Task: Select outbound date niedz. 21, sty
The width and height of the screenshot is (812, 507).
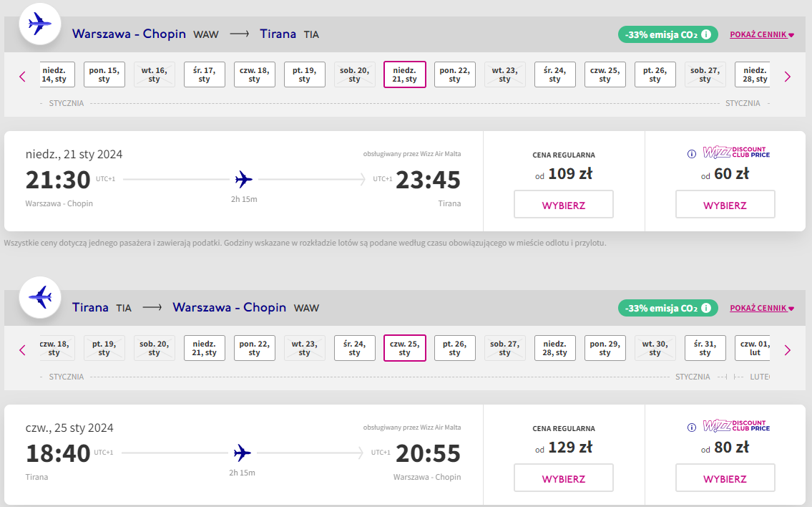Action: [404, 74]
